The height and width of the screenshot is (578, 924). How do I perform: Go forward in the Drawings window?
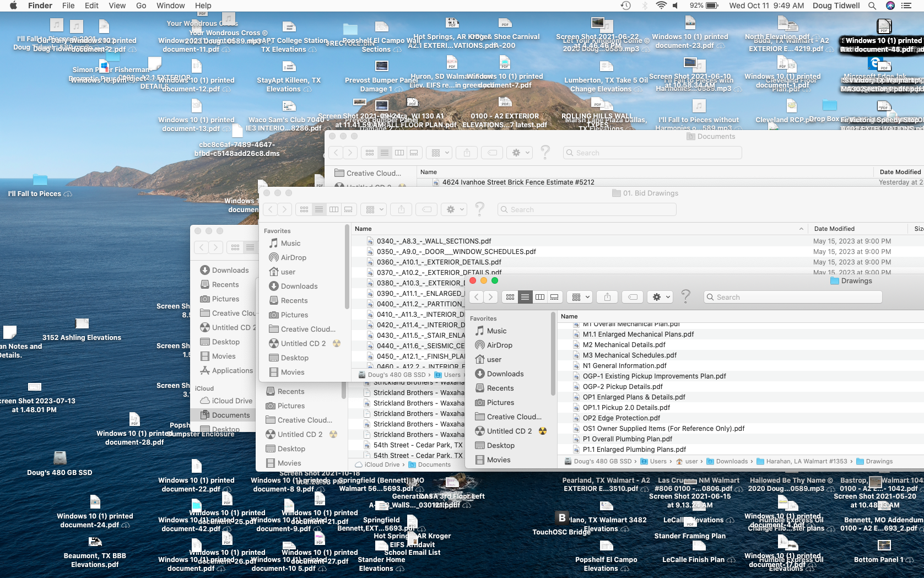point(490,297)
